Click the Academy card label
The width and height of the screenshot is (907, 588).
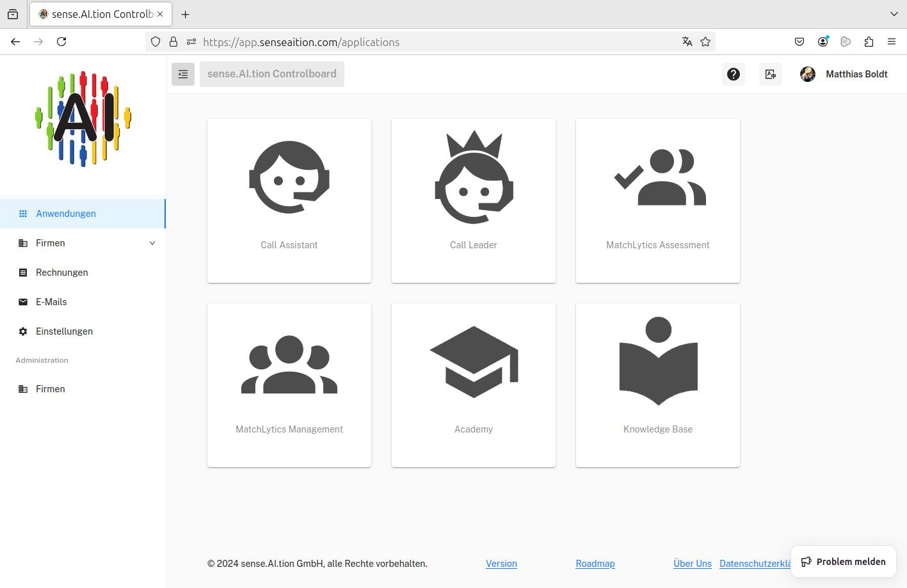pos(474,429)
